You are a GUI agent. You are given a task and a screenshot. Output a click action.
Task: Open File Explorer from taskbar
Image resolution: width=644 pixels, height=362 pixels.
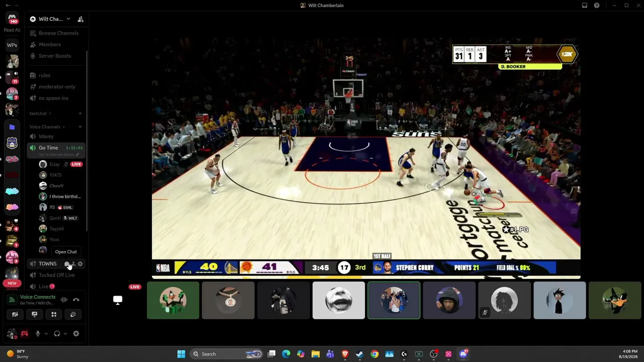click(x=315, y=354)
